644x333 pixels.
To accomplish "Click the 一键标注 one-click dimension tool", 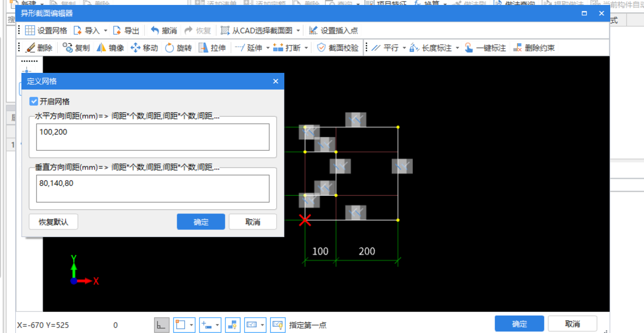I will [485, 48].
